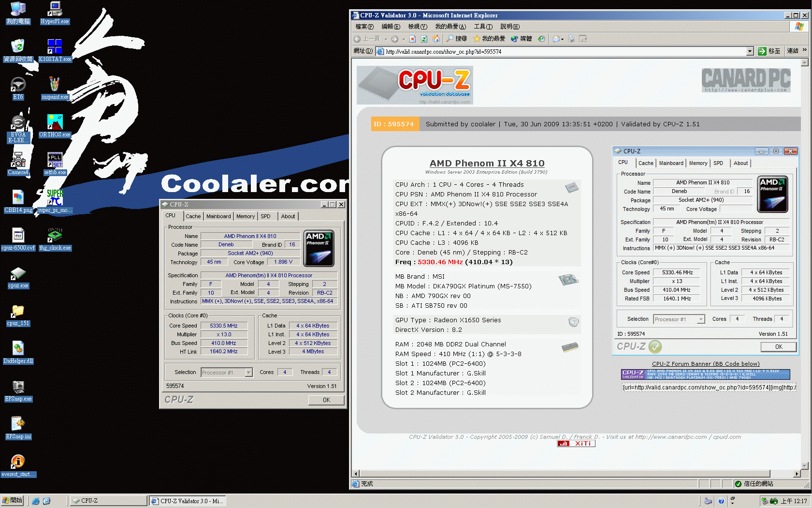Open the IE File menu
Image resolution: width=812 pixels, height=508 pixels.
(364, 27)
